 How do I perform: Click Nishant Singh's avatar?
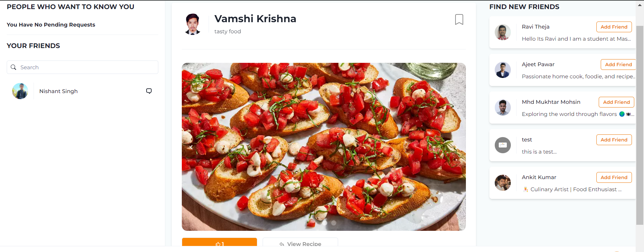tap(20, 91)
